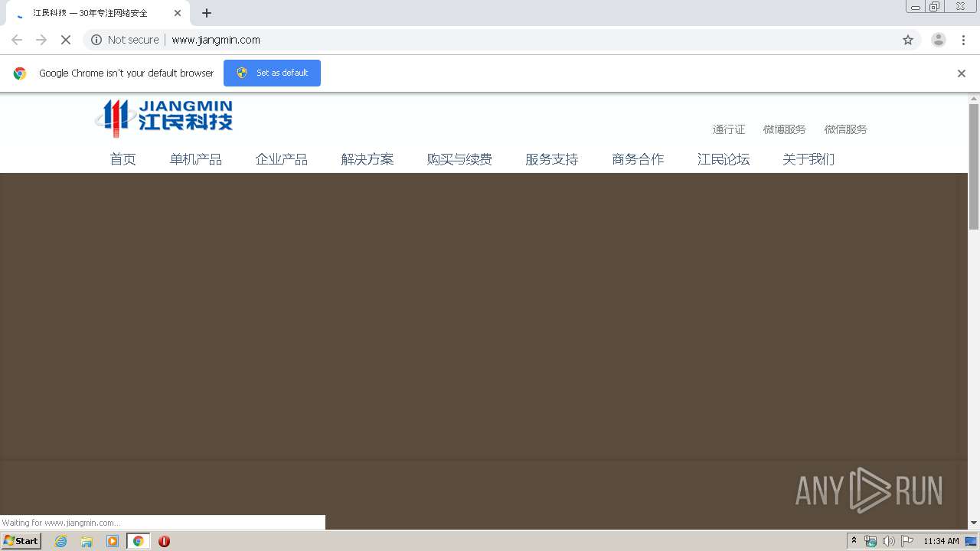Click the 通行证 link
This screenshot has height=551, width=980.
point(729,129)
